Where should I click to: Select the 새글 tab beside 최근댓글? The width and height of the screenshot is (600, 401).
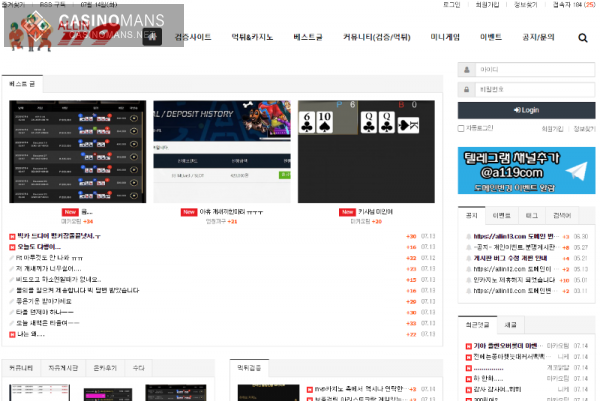[510, 325]
